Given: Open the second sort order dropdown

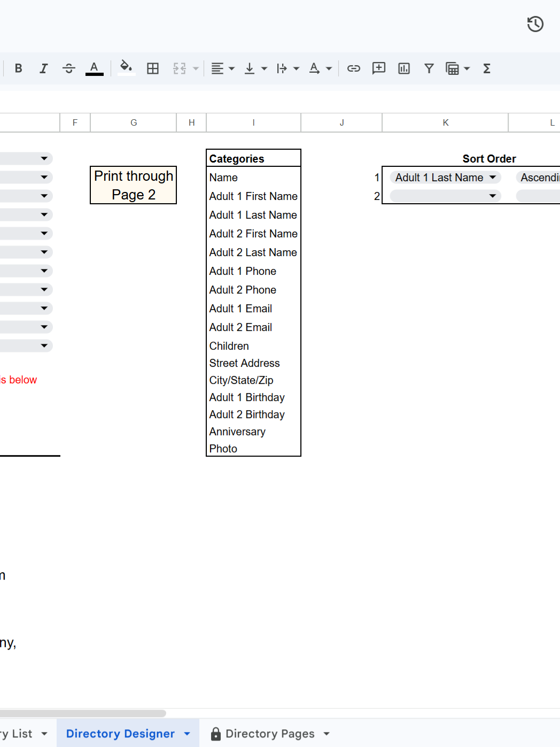Looking at the screenshot, I should point(492,196).
